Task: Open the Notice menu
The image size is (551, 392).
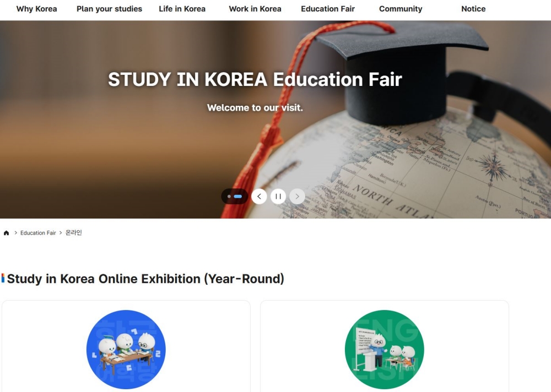Action: coord(473,9)
